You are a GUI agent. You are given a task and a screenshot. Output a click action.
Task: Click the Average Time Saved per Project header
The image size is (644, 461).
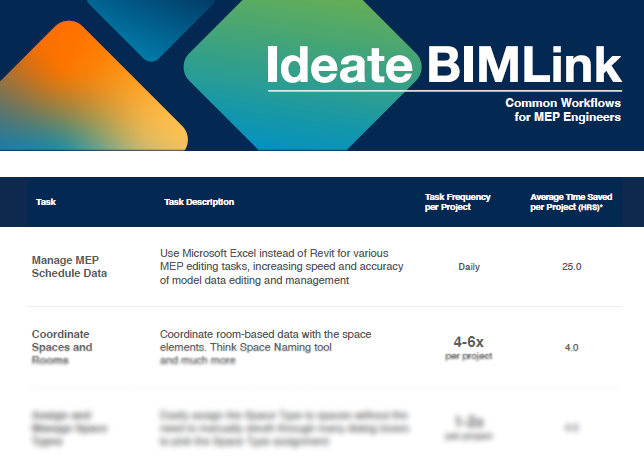pos(571,202)
